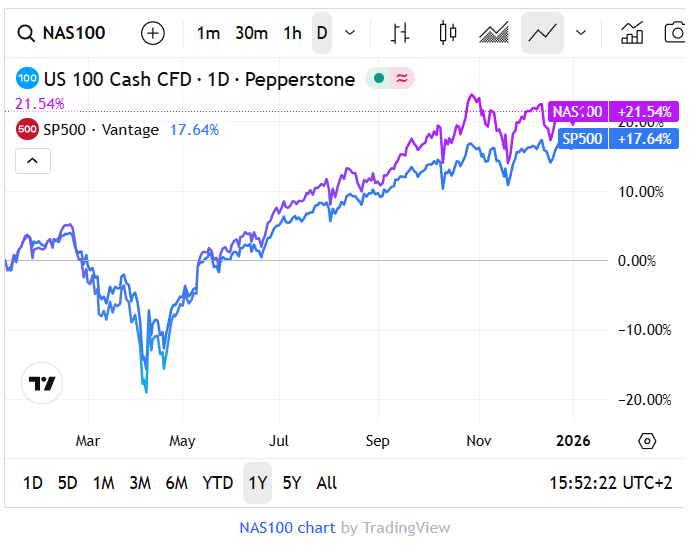
Task: Switch to the 1Y time range
Action: [258, 483]
